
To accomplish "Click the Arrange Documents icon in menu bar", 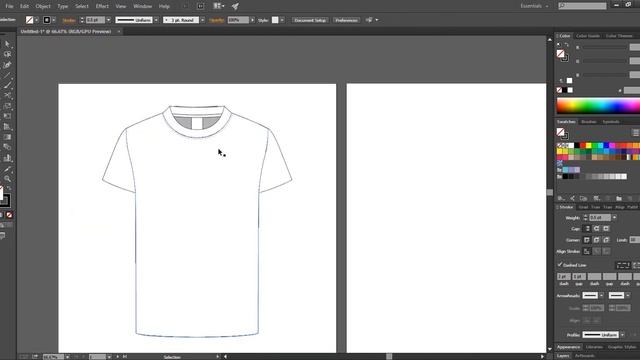I will (x=218, y=6).
